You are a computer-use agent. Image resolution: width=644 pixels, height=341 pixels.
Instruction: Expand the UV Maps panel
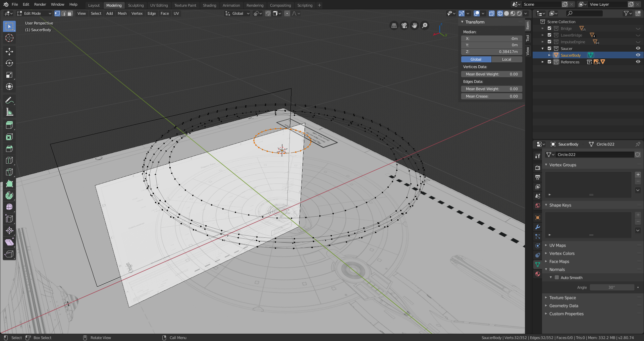(x=557, y=245)
